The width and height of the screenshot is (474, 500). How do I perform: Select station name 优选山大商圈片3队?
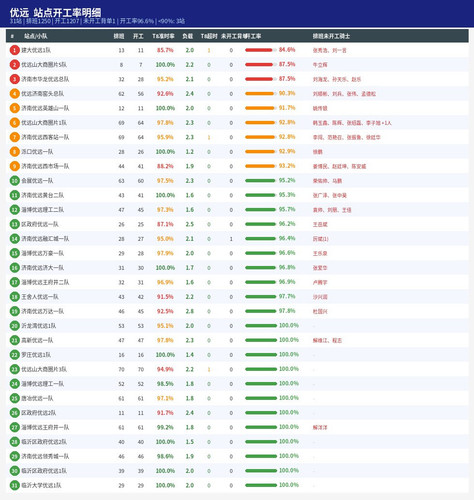tap(44, 369)
